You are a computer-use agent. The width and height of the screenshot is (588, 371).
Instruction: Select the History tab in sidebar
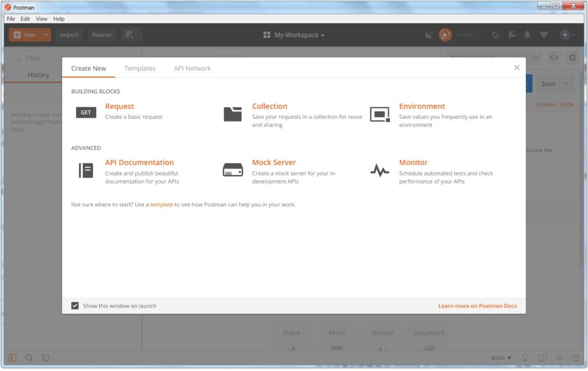[38, 75]
